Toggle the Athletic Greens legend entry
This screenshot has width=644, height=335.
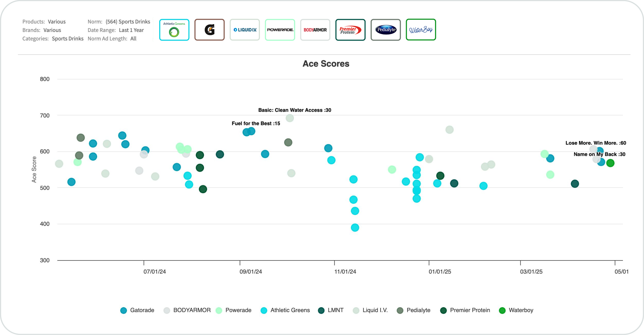click(x=285, y=310)
